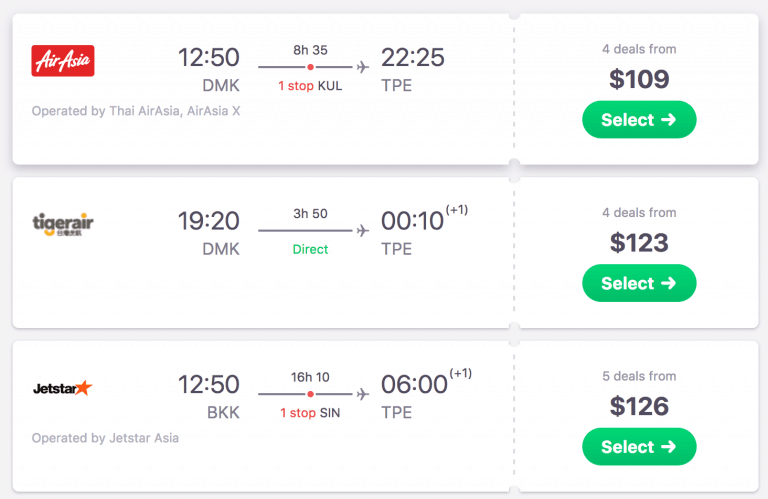The image size is (768, 499).
Task: Click the $123 price on the tigerair card
Action: [x=639, y=243]
